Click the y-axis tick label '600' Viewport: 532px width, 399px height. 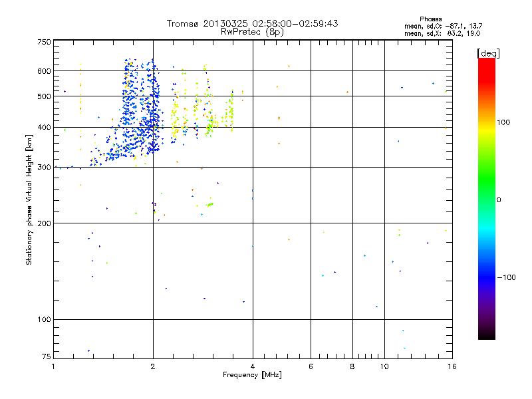click(44, 71)
